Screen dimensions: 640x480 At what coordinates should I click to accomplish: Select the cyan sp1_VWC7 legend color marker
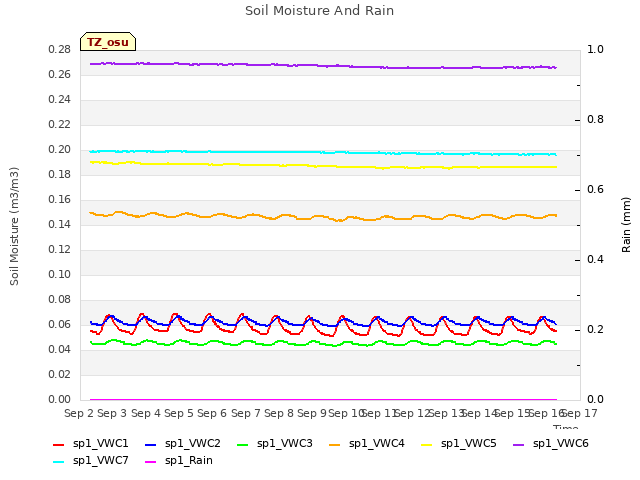coord(59,462)
